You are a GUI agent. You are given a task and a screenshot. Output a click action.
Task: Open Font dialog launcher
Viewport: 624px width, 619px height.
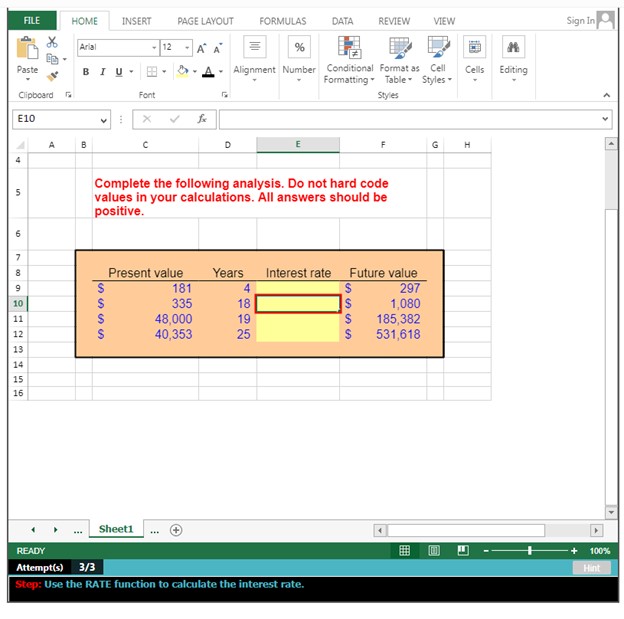click(224, 95)
